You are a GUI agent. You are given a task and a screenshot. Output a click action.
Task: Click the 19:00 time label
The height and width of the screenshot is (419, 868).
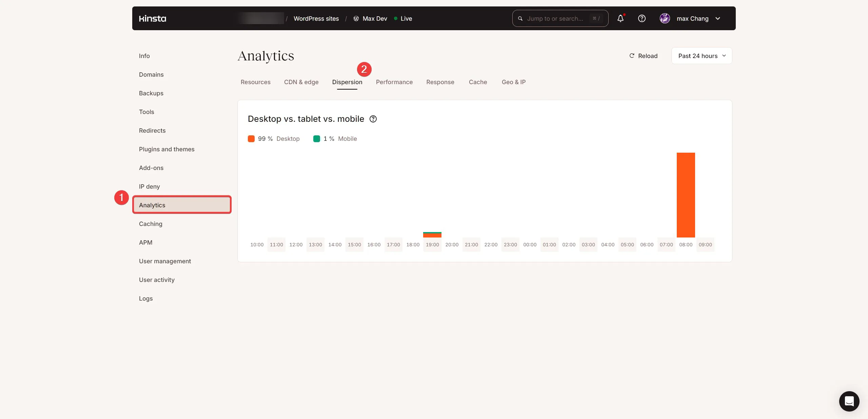click(x=432, y=245)
